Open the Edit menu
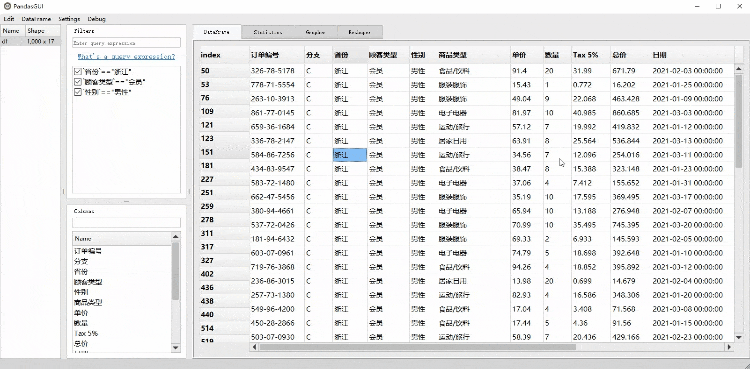Image resolution: width=750 pixels, height=369 pixels. tap(9, 19)
